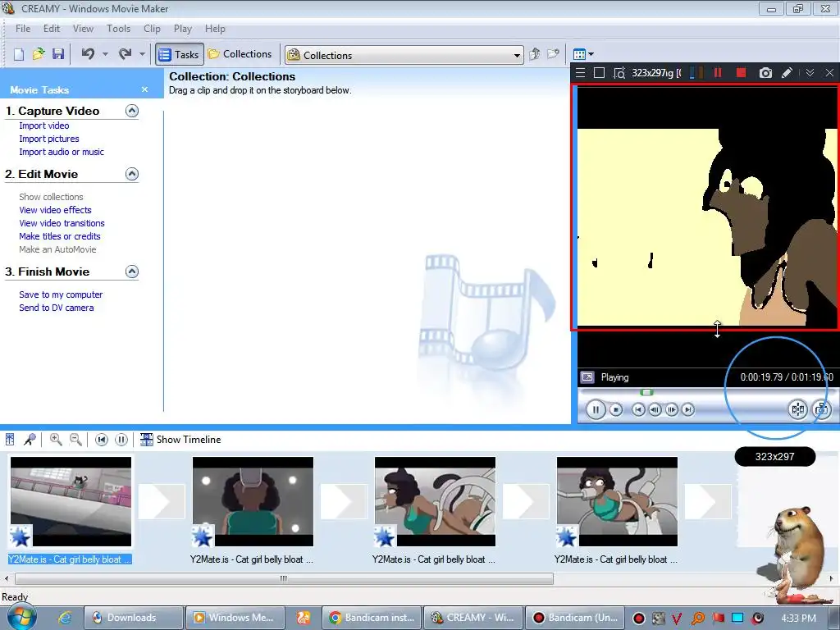Split the clip at current frame

point(797,410)
